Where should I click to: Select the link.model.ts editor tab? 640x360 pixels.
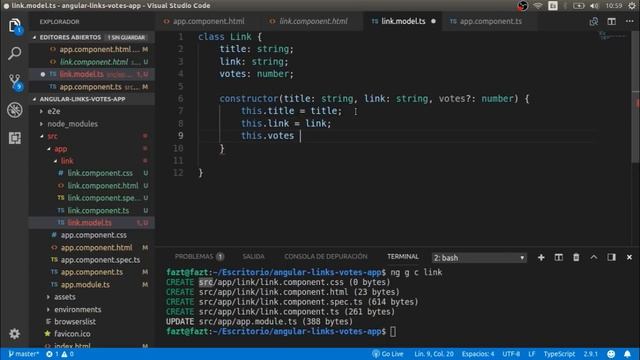pyautogui.click(x=403, y=21)
